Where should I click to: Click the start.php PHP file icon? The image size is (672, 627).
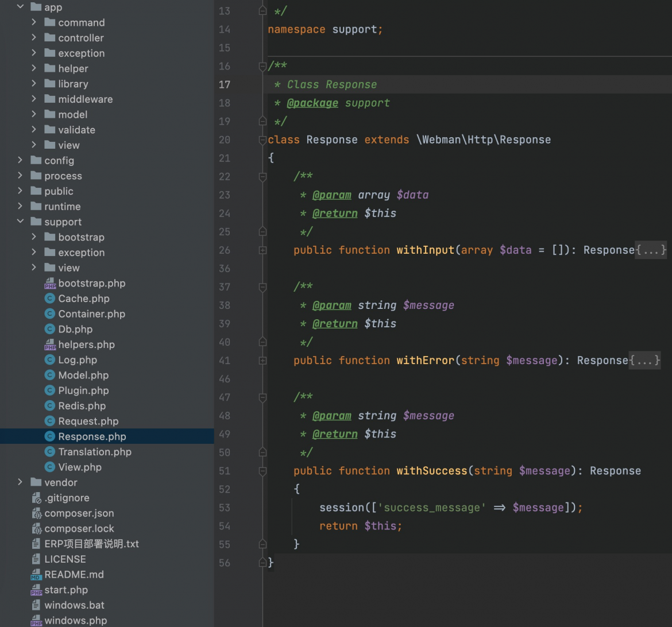(36, 590)
